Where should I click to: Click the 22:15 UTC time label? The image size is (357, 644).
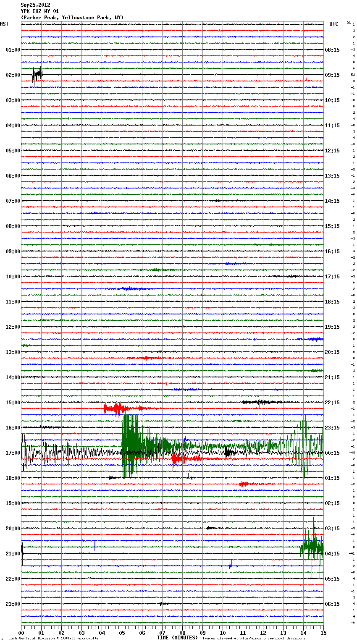[x=332, y=403]
